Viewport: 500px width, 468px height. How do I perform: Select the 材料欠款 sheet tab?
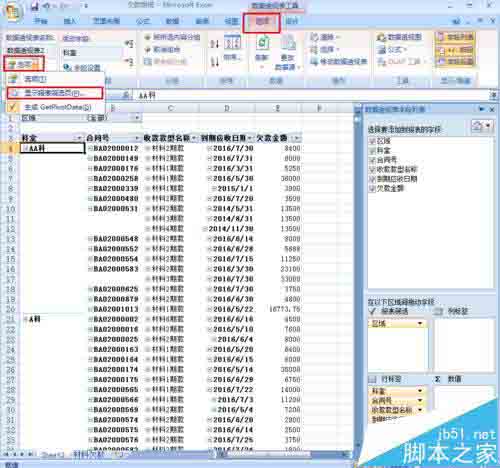tap(88, 454)
